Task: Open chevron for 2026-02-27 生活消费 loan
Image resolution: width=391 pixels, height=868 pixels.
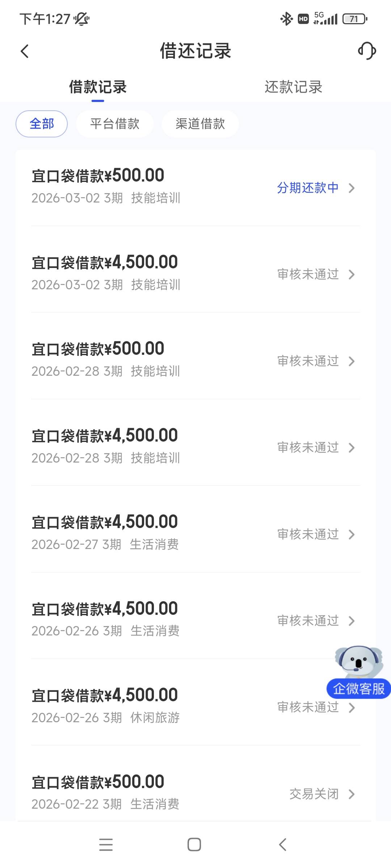Action: [x=352, y=535]
